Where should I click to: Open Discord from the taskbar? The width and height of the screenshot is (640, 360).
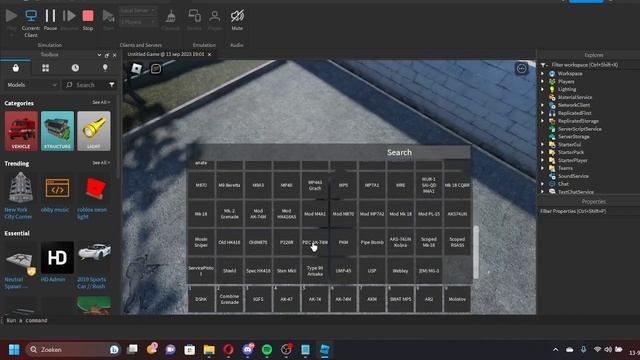click(x=248, y=350)
